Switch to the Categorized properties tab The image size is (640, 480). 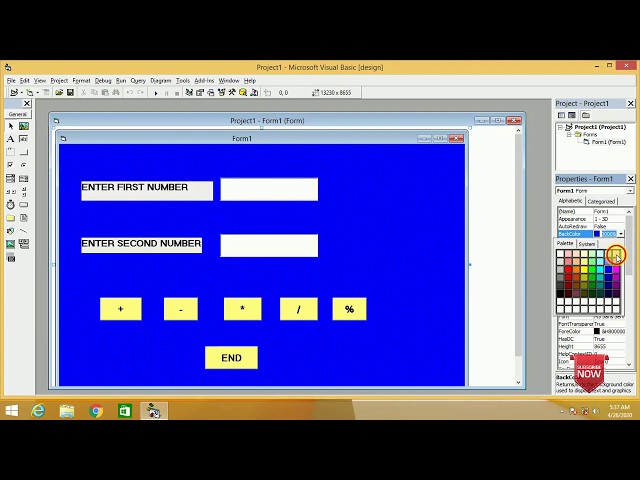[601, 201]
